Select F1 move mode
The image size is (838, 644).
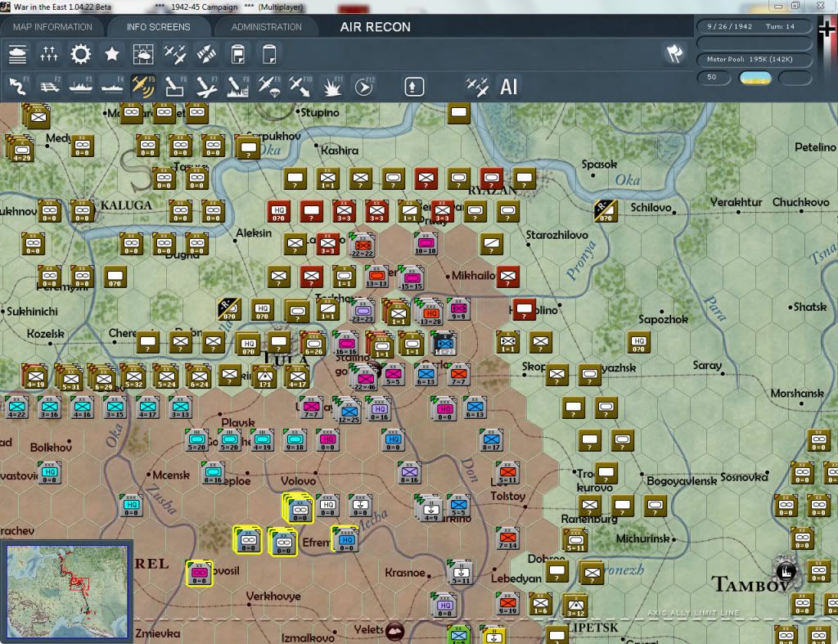tap(18, 87)
